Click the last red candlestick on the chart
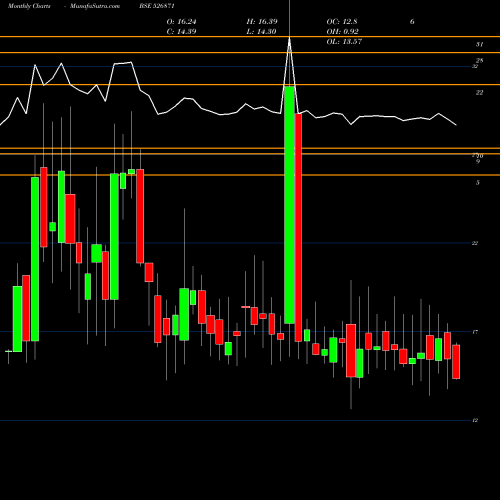 (456, 362)
